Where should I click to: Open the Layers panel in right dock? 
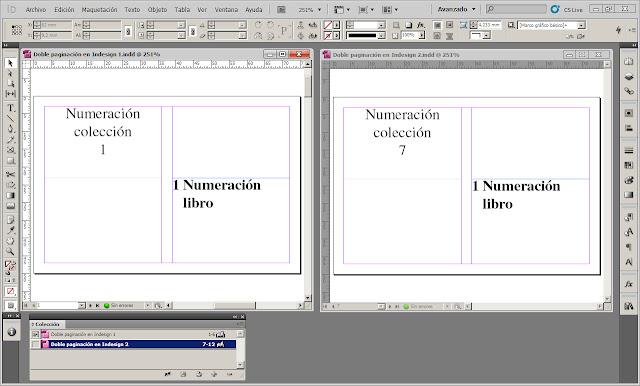629,76
